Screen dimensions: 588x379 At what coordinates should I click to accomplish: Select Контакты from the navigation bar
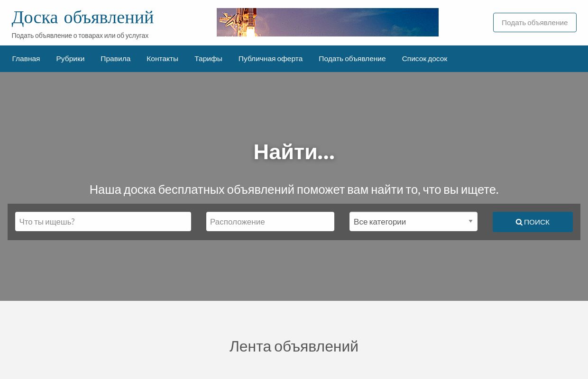(162, 58)
